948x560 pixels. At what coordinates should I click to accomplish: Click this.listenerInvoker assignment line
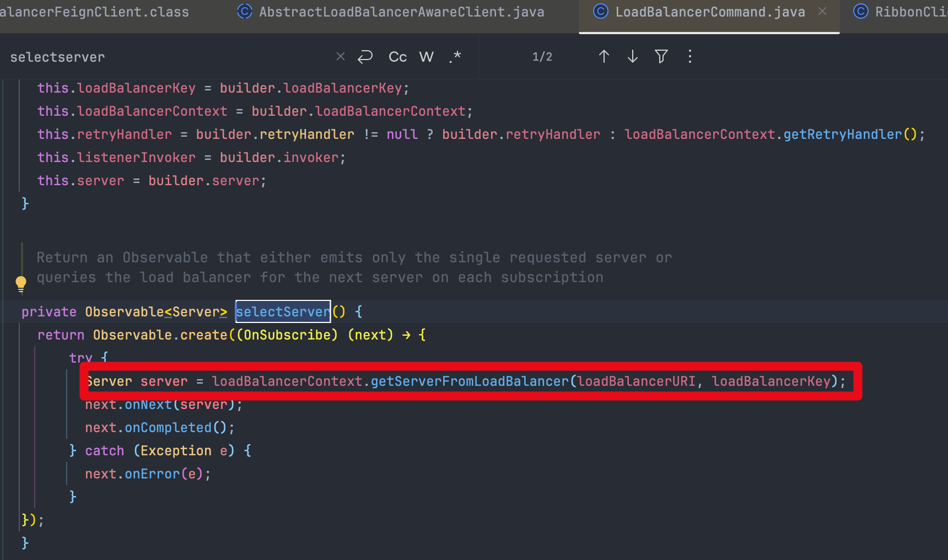pyautogui.click(x=191, y=158)
